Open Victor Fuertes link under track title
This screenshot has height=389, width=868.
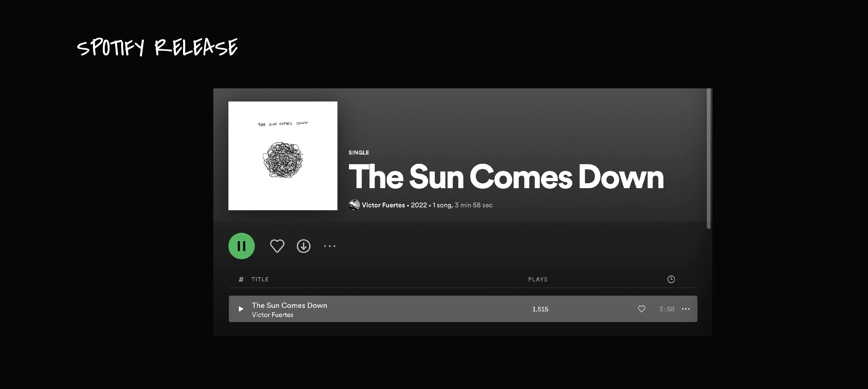point(273,315)
